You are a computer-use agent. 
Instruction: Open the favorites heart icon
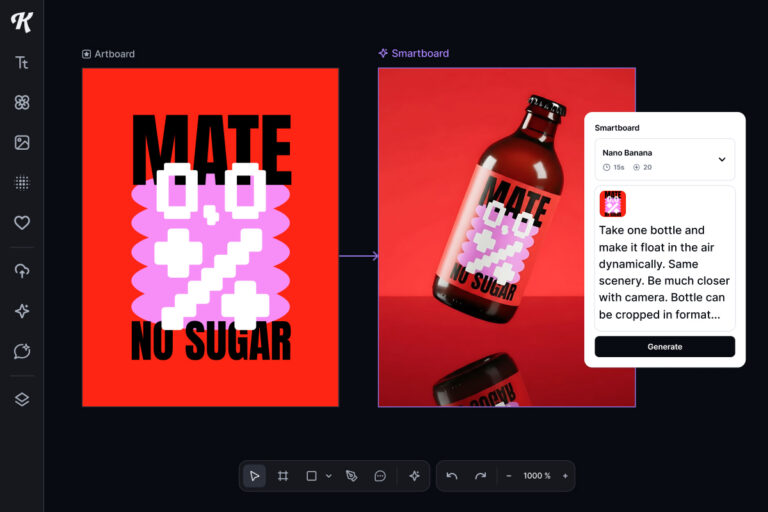[x=22, y=222]
